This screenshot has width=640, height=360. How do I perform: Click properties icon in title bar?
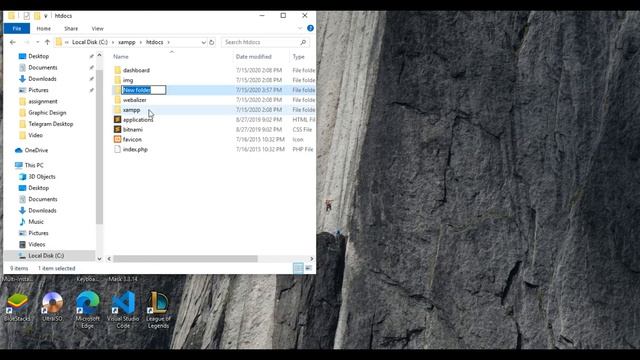27,16
